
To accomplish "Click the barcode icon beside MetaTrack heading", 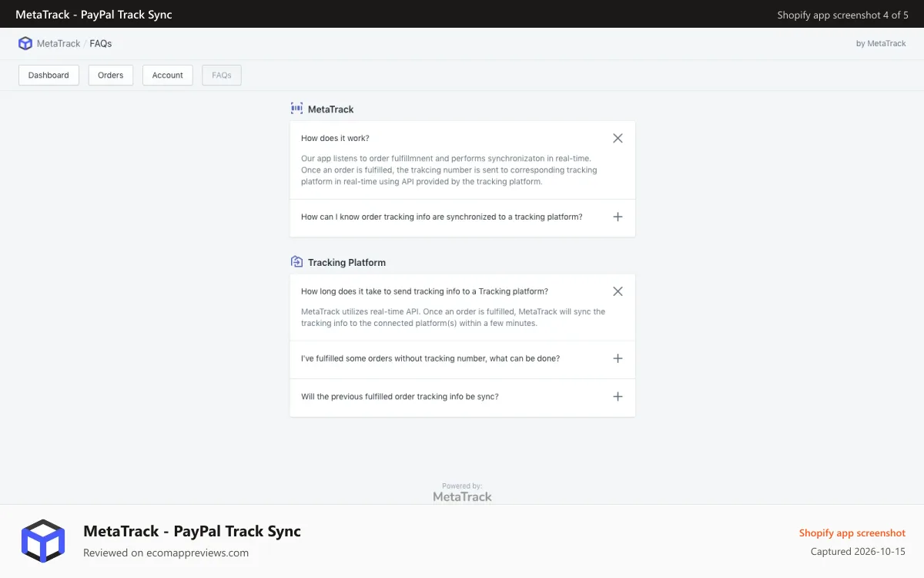I will click(296, 109).
